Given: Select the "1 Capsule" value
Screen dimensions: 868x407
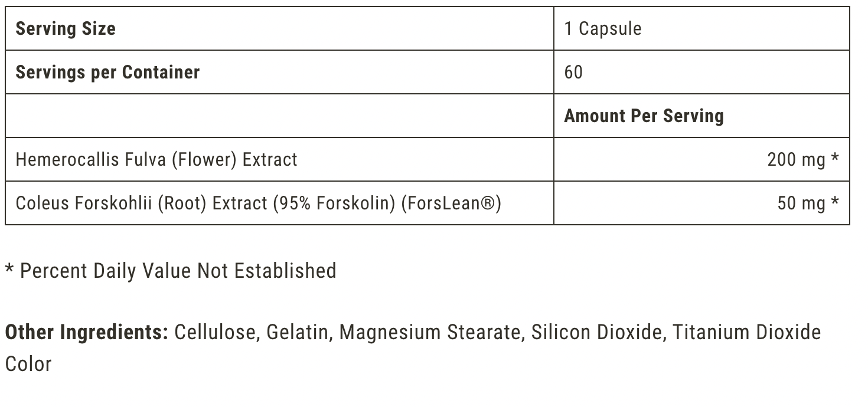Looking at the screenshot, I should point(602,28).
